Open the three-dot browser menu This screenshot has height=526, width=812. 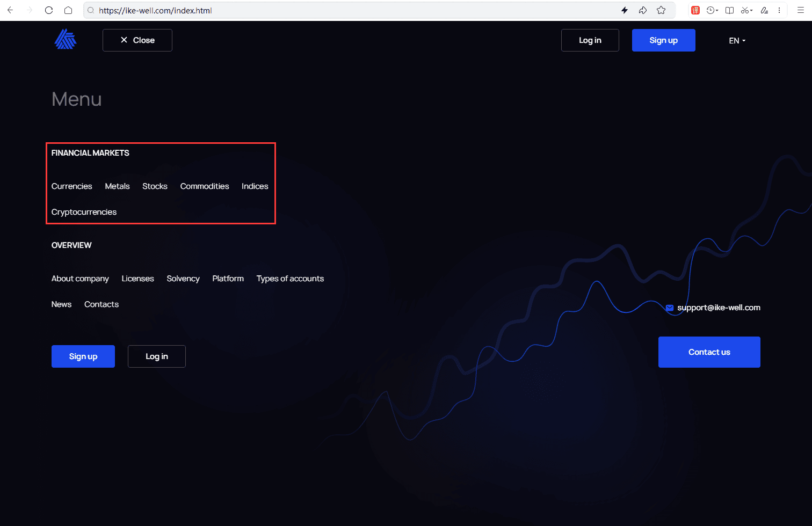tap(779, 10)
